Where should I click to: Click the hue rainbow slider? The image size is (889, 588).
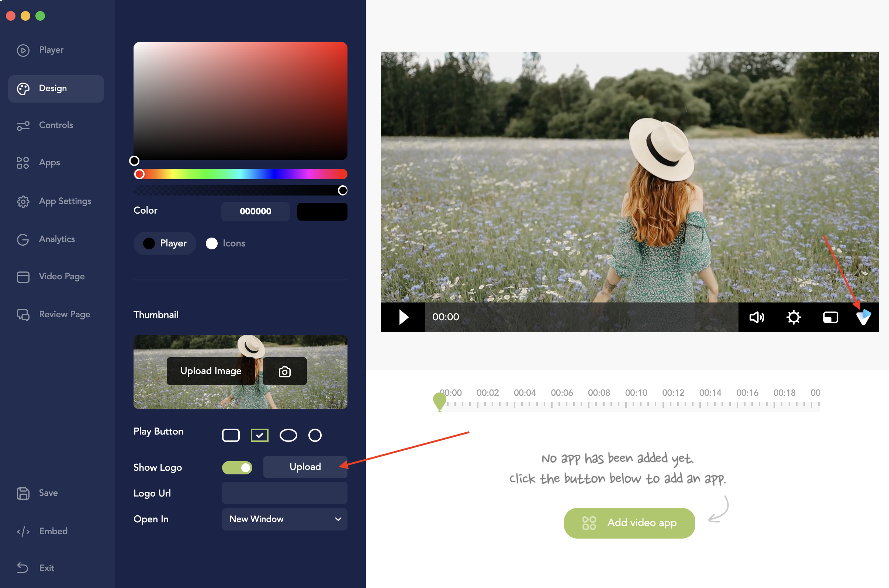[241, 174]
